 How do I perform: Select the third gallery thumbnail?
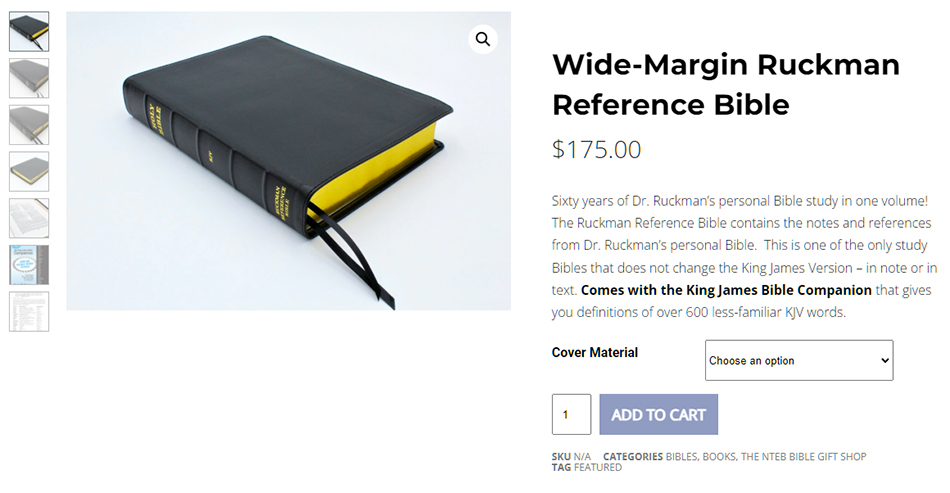(x=29, y=125)
